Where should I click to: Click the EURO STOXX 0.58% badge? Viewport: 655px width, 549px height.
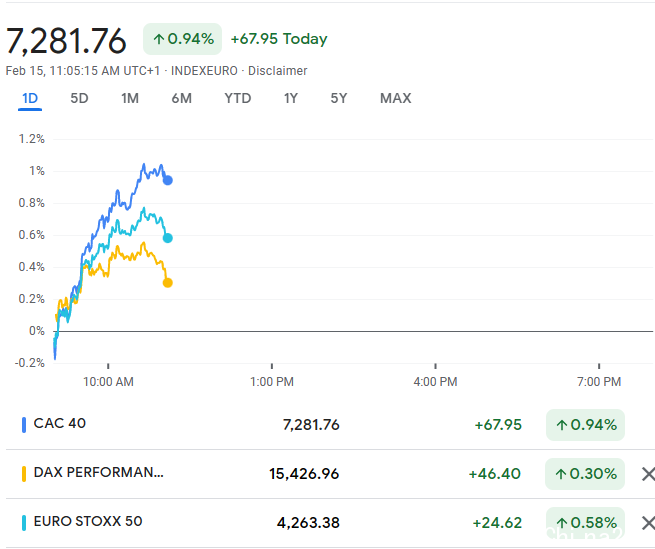pyautogui.click(x=585, y=523)
